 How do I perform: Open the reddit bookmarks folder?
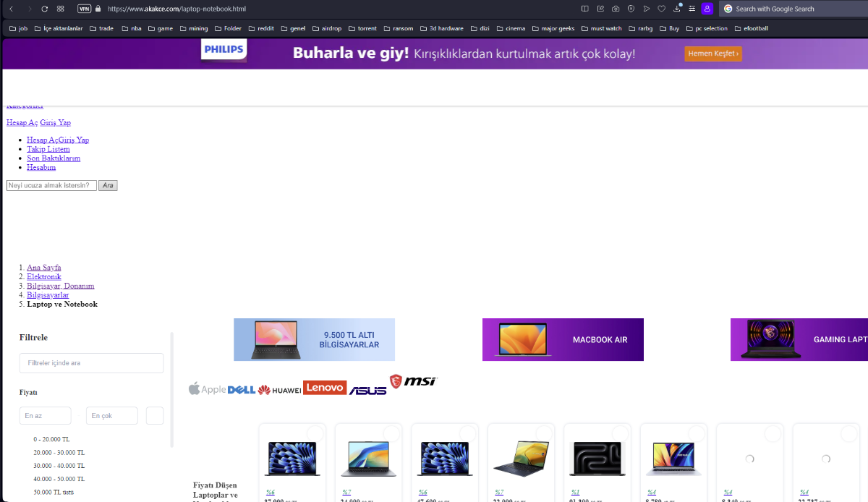[x=261, y=28]
